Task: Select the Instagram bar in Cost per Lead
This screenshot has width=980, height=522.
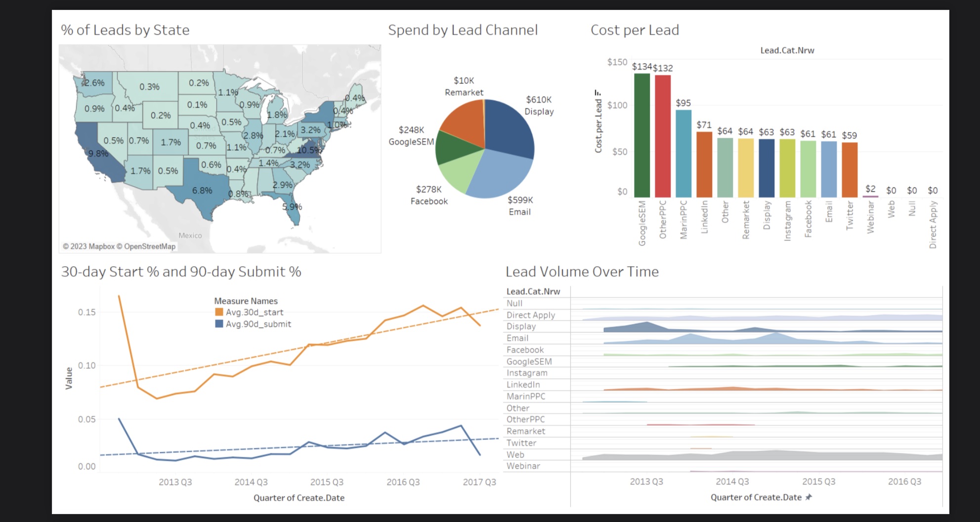Action: tap(787, 168)
